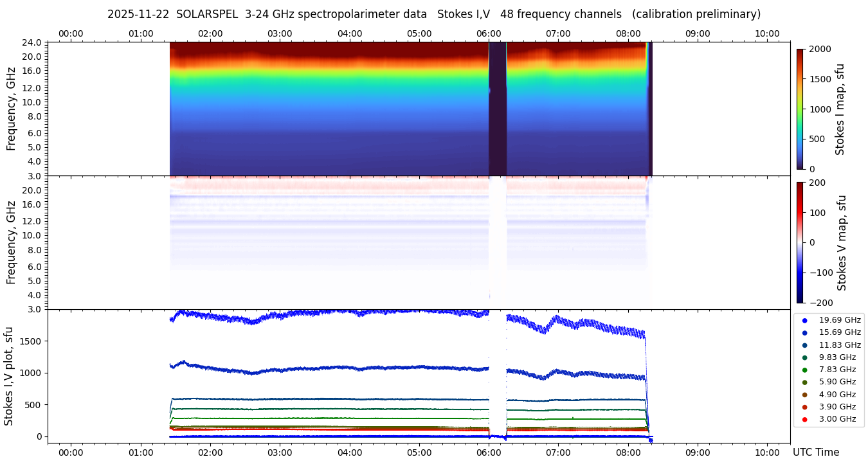The image size is (868, 466).
Task: Click the Stokes I,V plot y-axis label
Action: point(9,376)
